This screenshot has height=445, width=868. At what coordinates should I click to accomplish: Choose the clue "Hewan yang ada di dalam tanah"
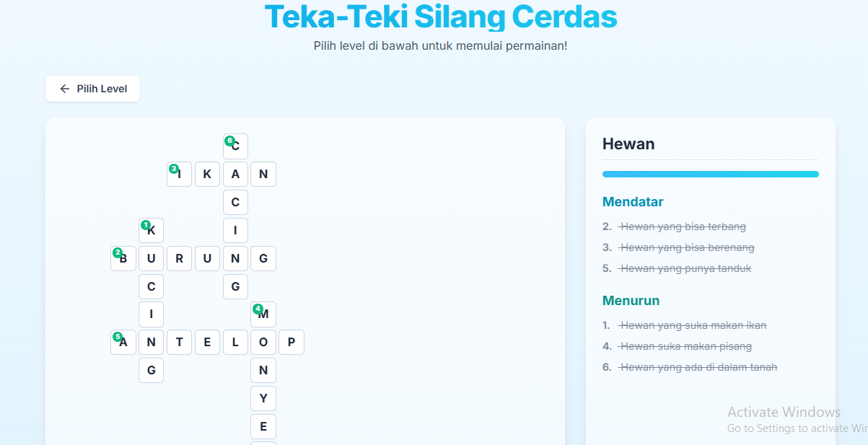(698, 367)
